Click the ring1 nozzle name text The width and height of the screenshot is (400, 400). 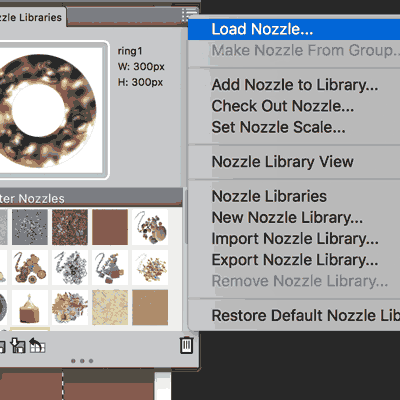click(x=130, y=51)
